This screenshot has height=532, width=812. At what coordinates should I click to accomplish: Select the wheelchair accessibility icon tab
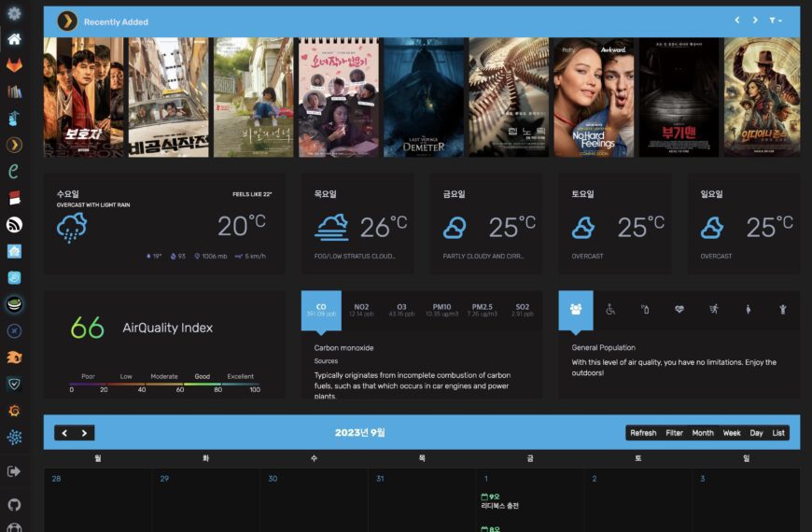click(x=610, y=309)
